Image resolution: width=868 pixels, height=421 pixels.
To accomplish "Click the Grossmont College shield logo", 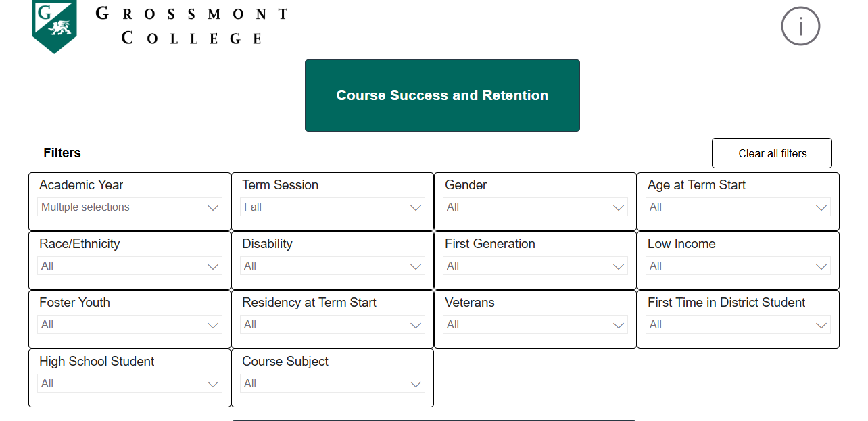I will [x=54, y=26].
